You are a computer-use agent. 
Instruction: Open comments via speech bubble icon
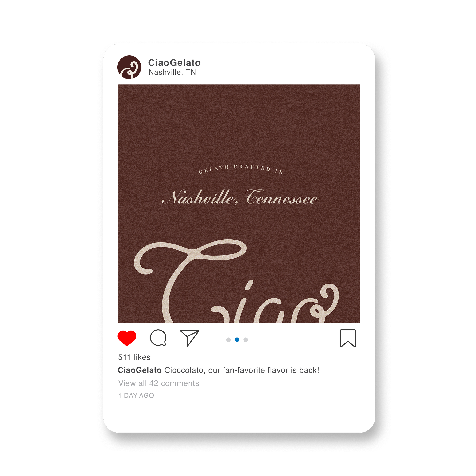point(158,338)
